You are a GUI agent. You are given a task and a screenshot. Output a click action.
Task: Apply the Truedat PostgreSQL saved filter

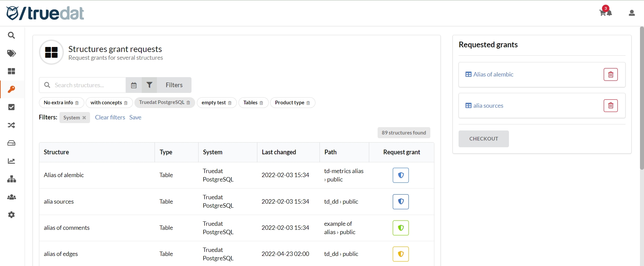pyautogui.click(x=162, y=102)
